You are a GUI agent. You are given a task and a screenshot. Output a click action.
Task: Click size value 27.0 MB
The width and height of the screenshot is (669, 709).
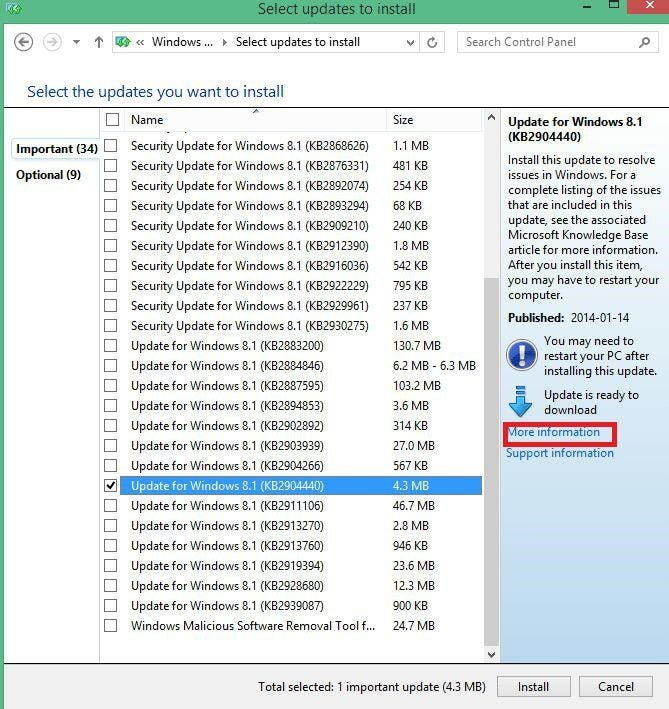click(x=414, y=446)
